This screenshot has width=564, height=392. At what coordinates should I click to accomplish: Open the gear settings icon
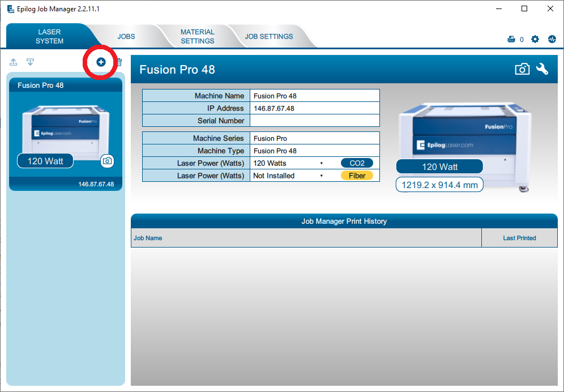point(535,40)
